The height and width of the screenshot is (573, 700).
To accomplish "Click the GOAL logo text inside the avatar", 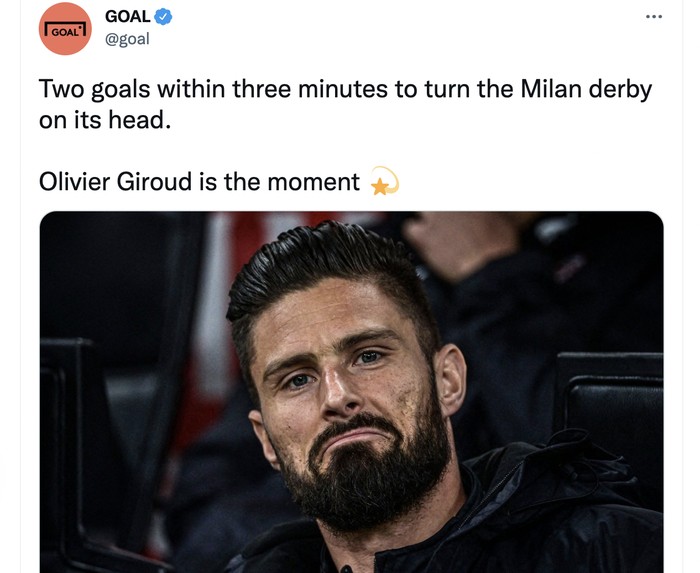I will tap(65, 30).
